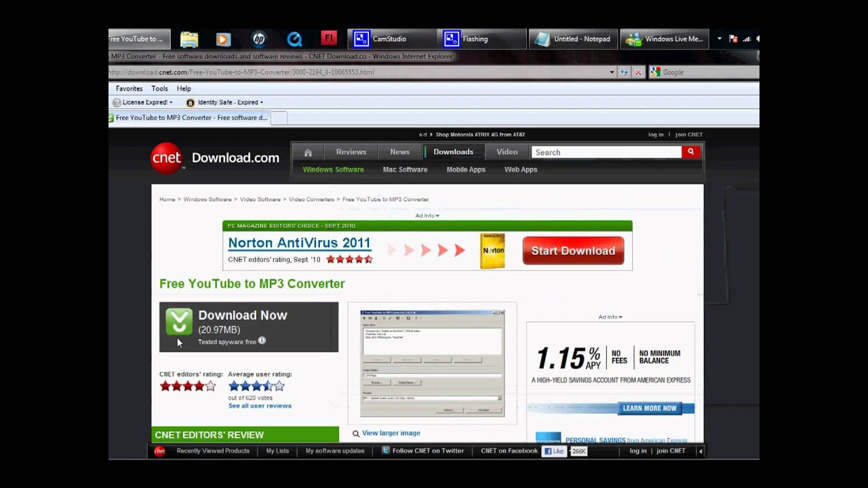Open Recently Viewed Products in bottom bar

213,451
